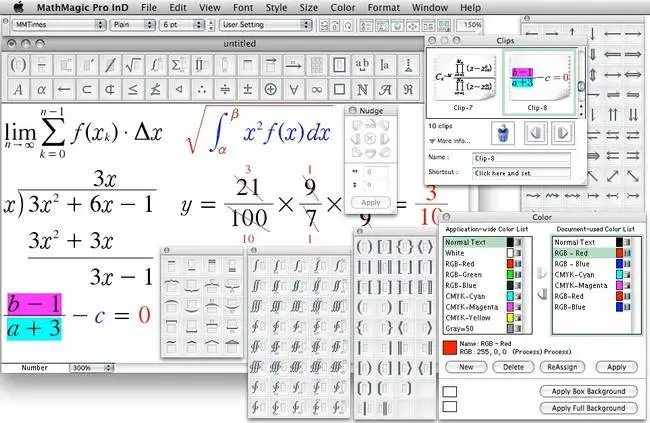
Task: Open the 6 pt size dropdown
Action: tap(182, 24)
